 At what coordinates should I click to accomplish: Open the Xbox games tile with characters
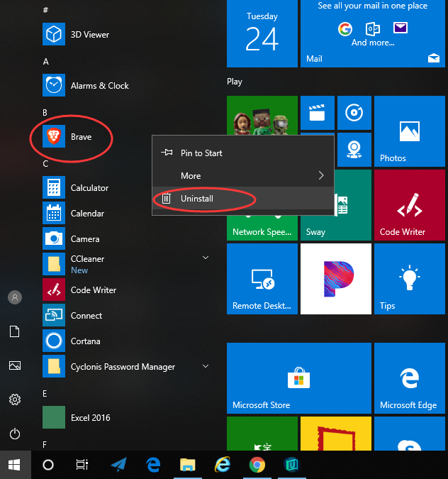(262, 116)
